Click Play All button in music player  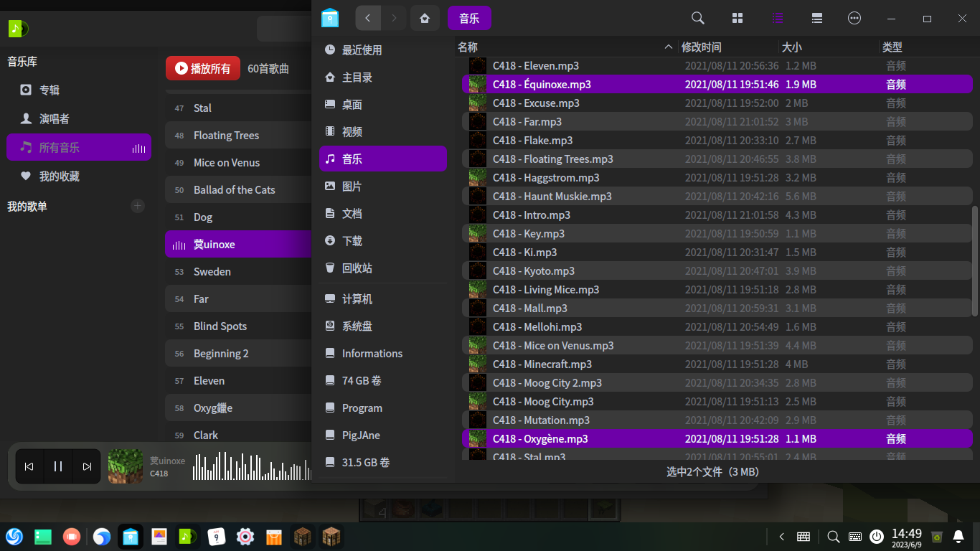[203, 68]
